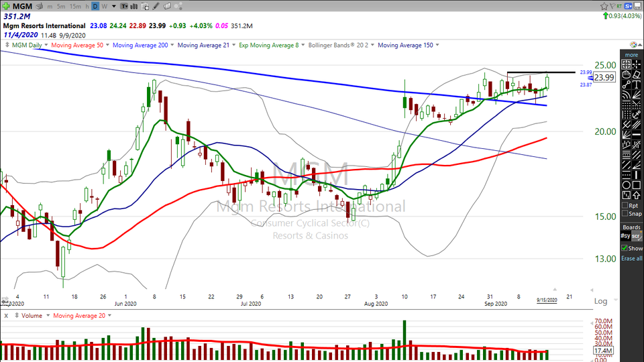This screenshot has height=362, width=644.
Task: Click the price pane move handle beside MGM Daily
Action: pyautogui.click(x=7, y=45)
